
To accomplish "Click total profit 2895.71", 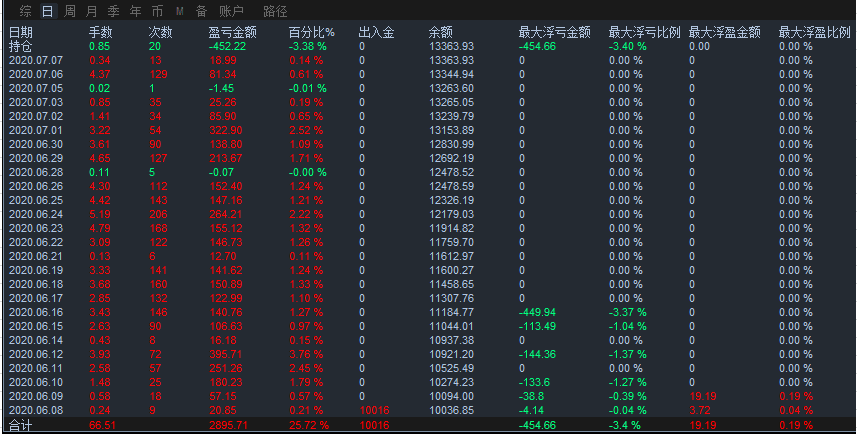I will point(228,425).
